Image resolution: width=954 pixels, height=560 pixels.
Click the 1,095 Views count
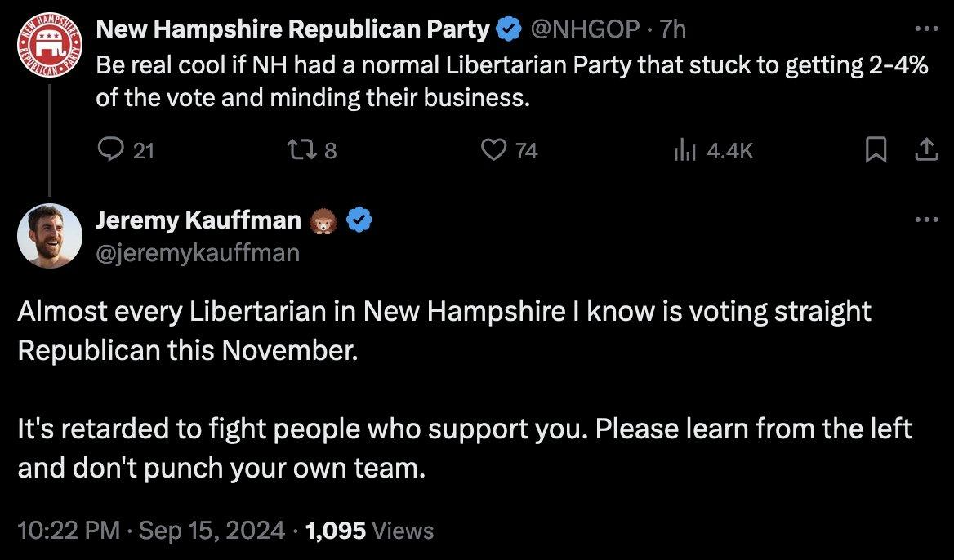(x=368, y=531)
